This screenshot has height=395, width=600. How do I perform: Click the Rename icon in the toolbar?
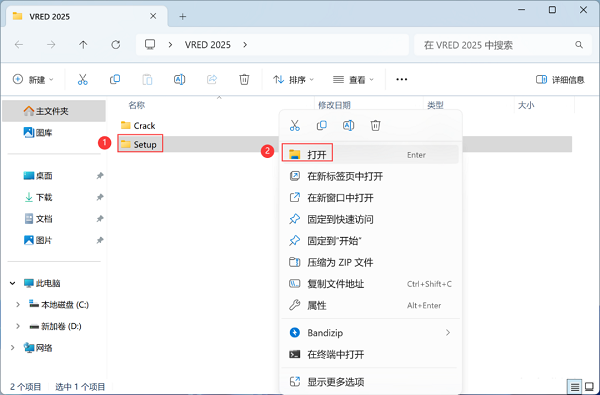pos(179,79)
